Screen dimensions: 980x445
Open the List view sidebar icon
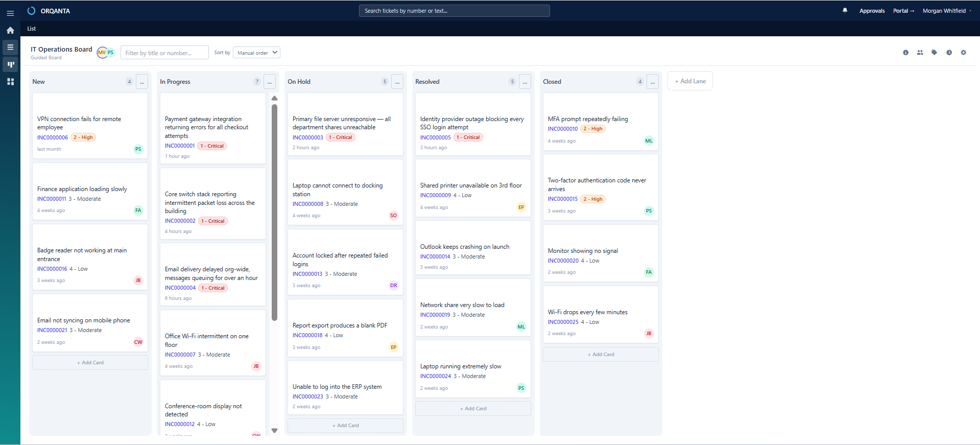[10, 47]
